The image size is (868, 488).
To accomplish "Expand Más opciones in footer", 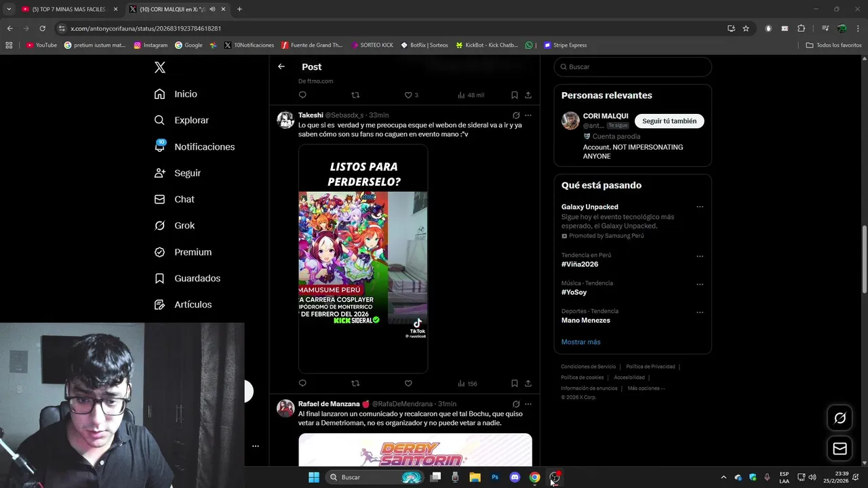I will pos(646,388).
